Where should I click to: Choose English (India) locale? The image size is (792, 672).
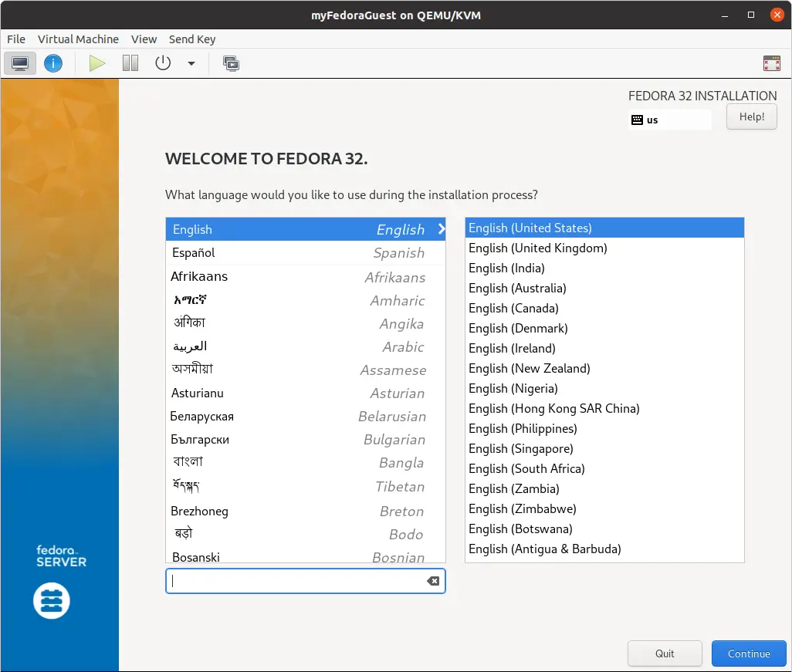(604, 268)
